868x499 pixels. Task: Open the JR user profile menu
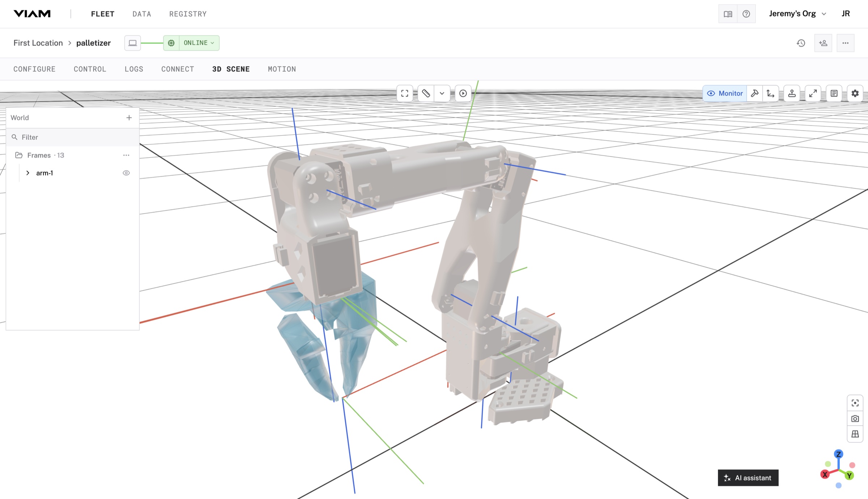tap(846, 14)
